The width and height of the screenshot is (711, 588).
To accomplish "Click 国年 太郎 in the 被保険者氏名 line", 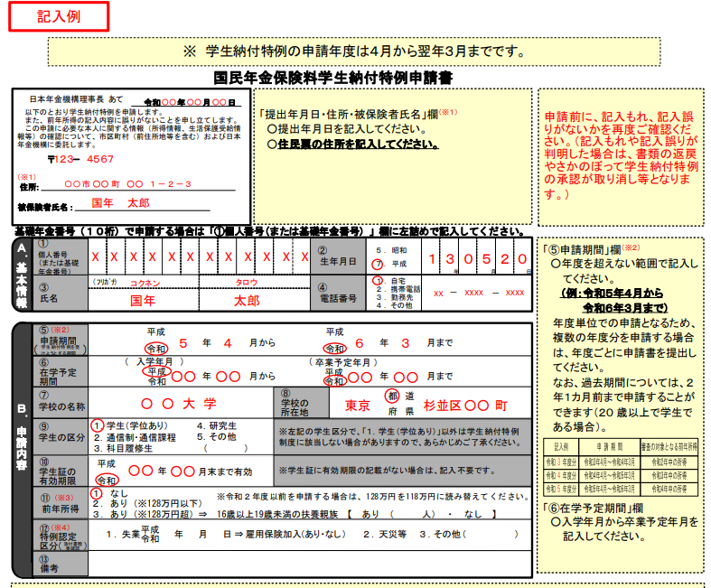I will tap(120, 202).
